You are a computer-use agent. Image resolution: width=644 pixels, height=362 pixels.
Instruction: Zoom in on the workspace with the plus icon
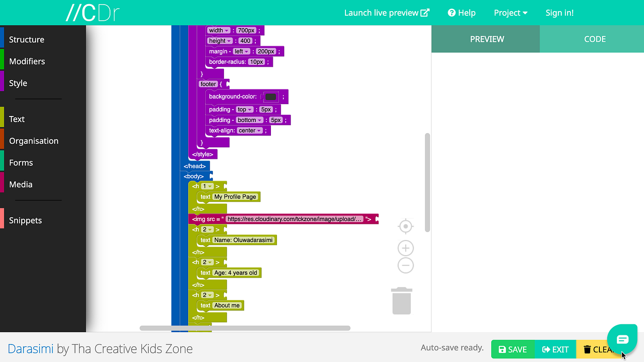[405, 248]
